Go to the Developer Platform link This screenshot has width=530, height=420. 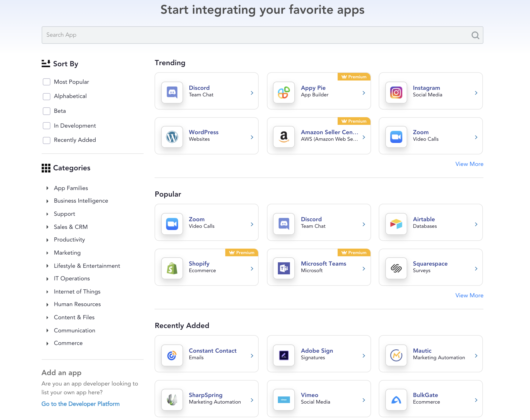80,404
